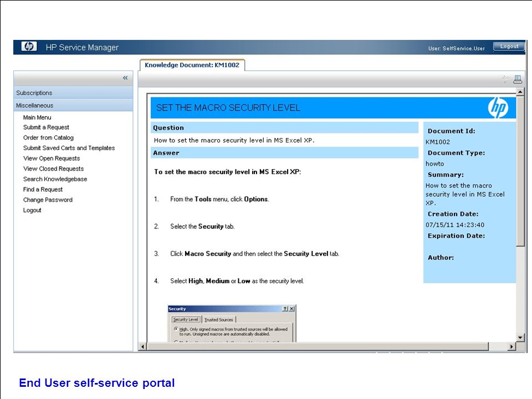
Task: Click Logout in the sidebar menu
Action: pos(32,211)
